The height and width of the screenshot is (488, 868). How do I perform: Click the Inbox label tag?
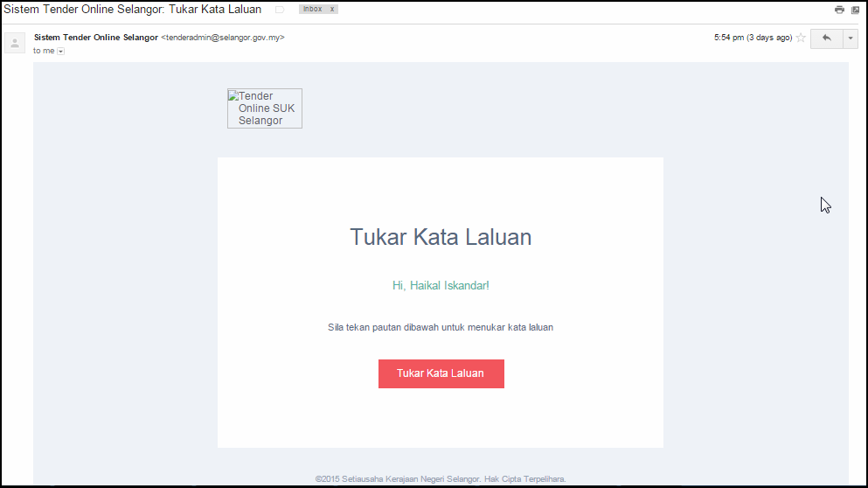click(312, 9)
